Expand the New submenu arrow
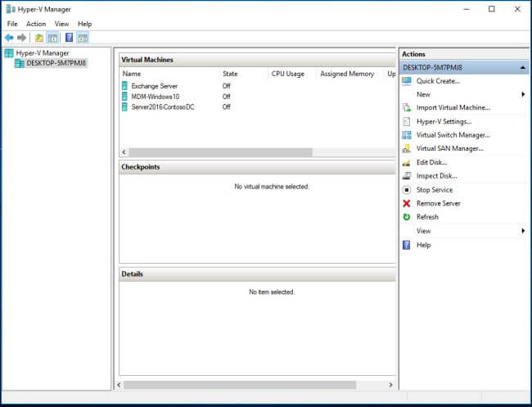532x407 pixels. click(x=523, y=94)
